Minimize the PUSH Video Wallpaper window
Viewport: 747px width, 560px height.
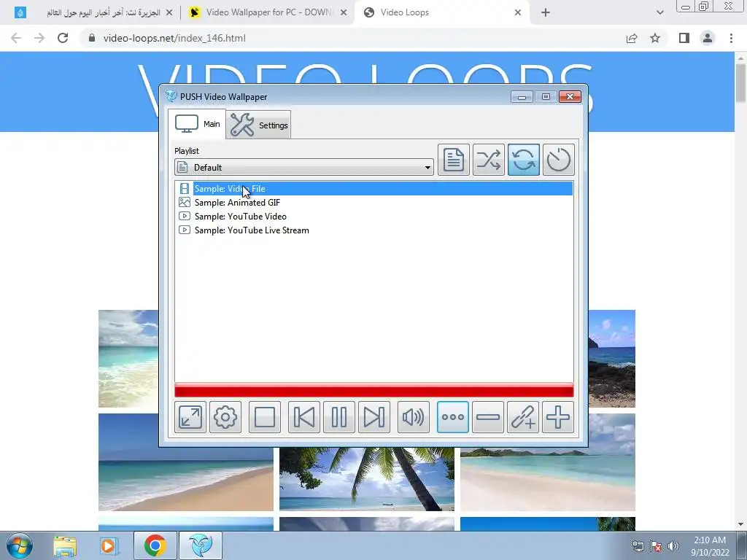click(x=522, y=97)
